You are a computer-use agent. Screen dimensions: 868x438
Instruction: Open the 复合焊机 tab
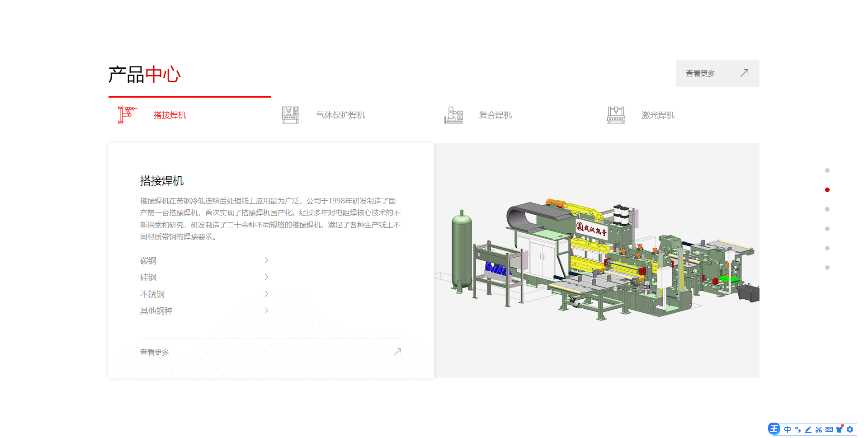click(x=515, y=115)
